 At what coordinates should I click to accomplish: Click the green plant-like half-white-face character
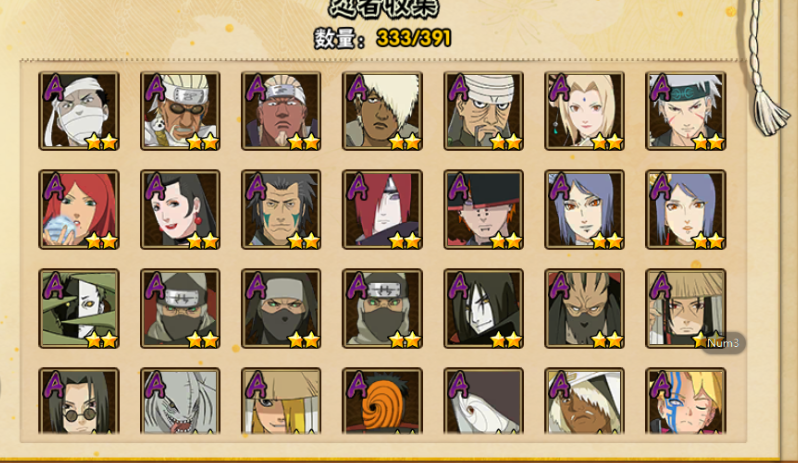click(x=79, y=308)
